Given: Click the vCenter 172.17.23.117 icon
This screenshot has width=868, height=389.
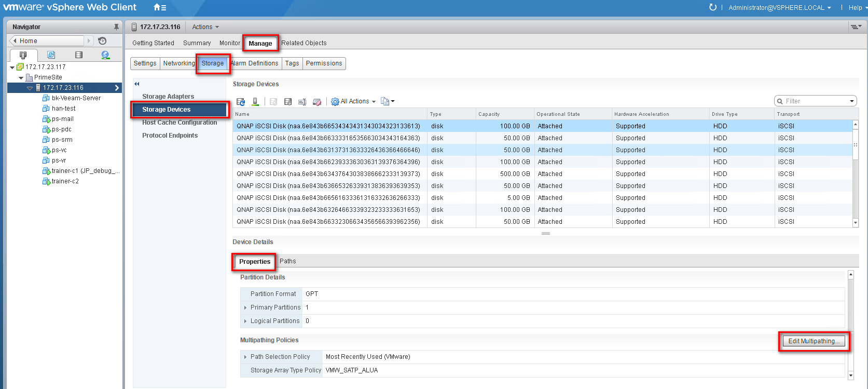Looking at the screenshot, I should tap(20, 67).
